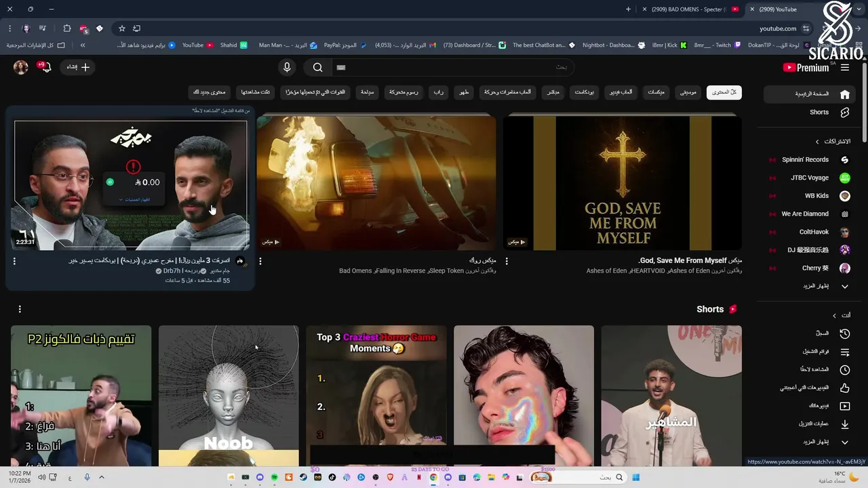Viewport: 868px width, 488px height.
Task: Open the browser extensions puzzle icon
Action: [x=66, y=28]
